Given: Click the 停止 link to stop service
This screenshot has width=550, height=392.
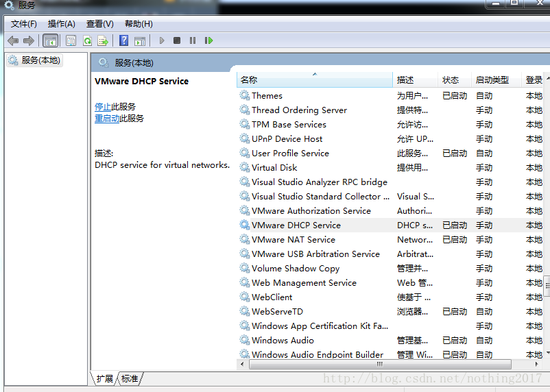Looking at the screenshot, I should (103, 107).
